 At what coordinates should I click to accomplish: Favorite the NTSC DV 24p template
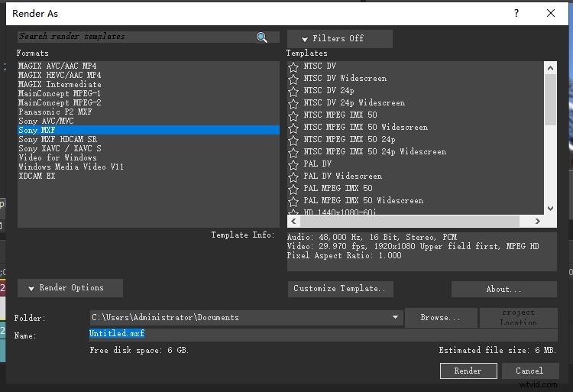tap(293, 91)
